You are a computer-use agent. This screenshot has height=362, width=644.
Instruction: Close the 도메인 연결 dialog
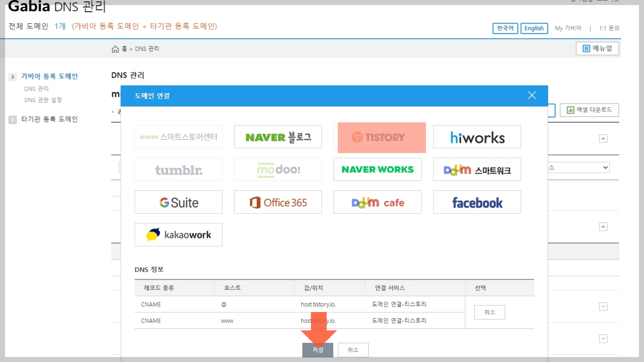pyautogui.click(x=532, y=96)
